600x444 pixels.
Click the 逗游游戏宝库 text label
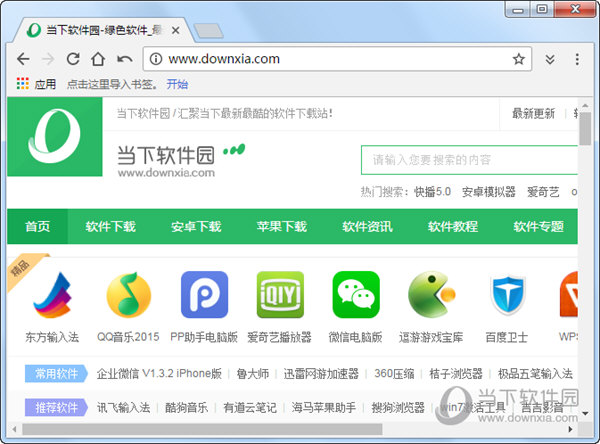(431, 337)
